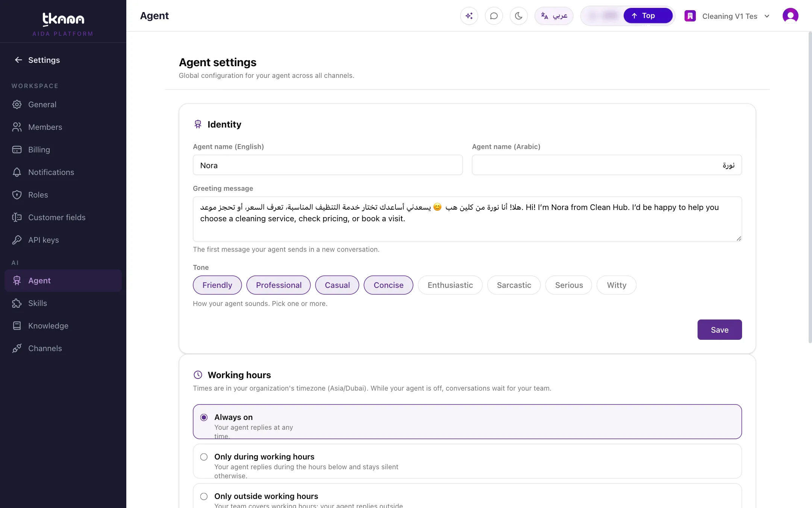Save the Identity settings
Image resolution: width=812 pixels, height=508 pixels.
pos(720,330)
